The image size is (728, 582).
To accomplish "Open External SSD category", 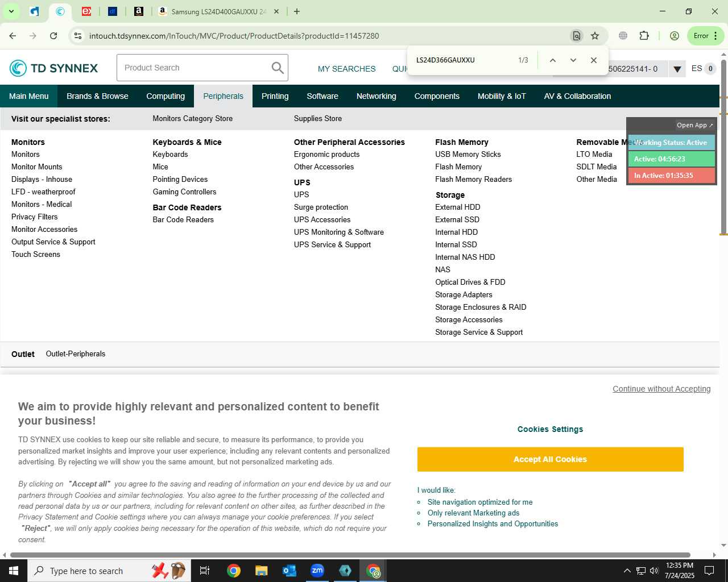I will pyautogui.click(x=457, y=220).
